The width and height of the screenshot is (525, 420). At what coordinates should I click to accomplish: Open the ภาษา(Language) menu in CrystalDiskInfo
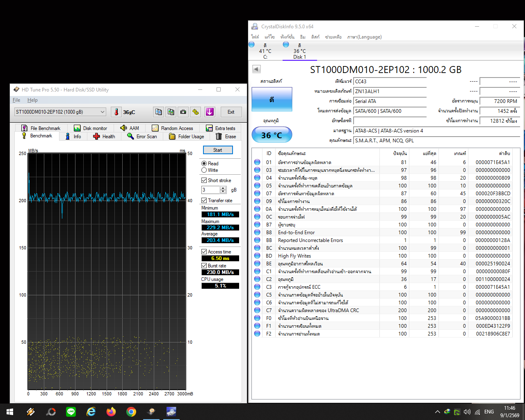click(364, 37)
